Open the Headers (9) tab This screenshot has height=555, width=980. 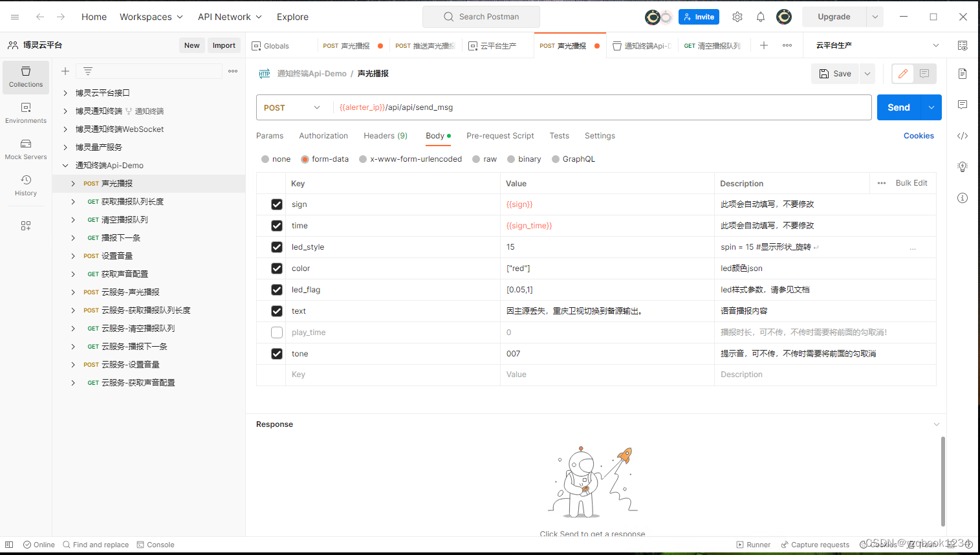click(386, 136)
